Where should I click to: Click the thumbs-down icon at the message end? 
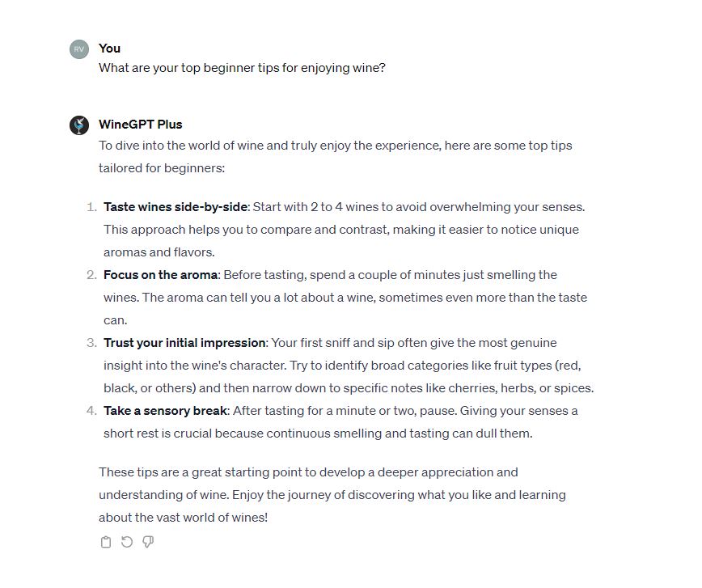pos(148,542)
